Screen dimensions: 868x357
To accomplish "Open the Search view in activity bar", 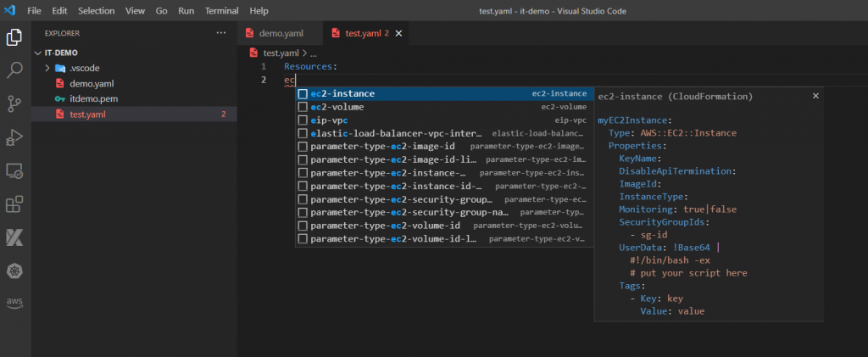I will tap(14, 70).
